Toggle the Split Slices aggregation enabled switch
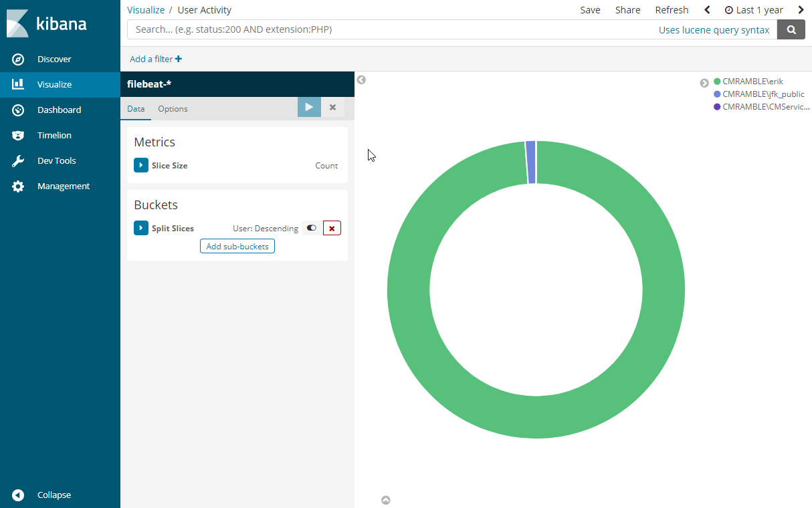Screen dimensions: 812x508 pyautogui.click(x=311, y=228)
